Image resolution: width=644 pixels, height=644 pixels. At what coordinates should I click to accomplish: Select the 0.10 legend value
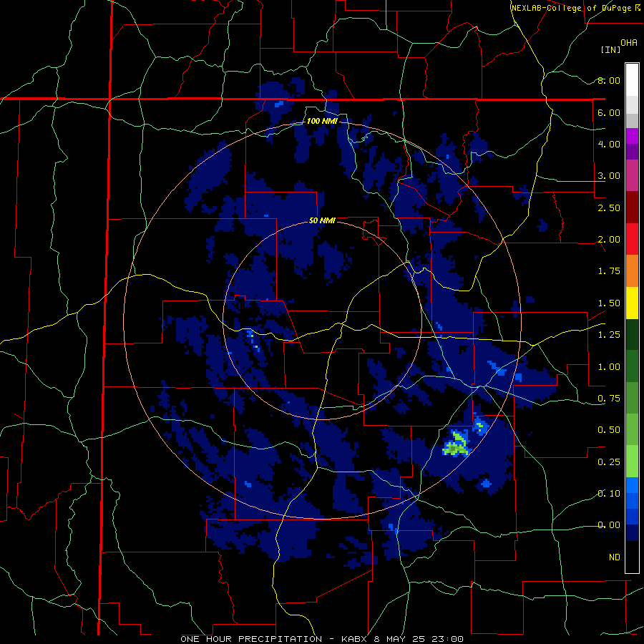609,494
